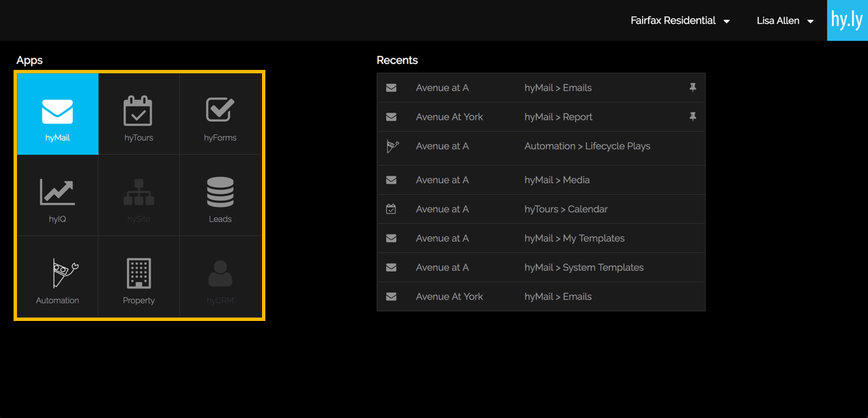
Task: Click envelope icon of Avenue At York Report row
Action: click(x=392, y=117)
